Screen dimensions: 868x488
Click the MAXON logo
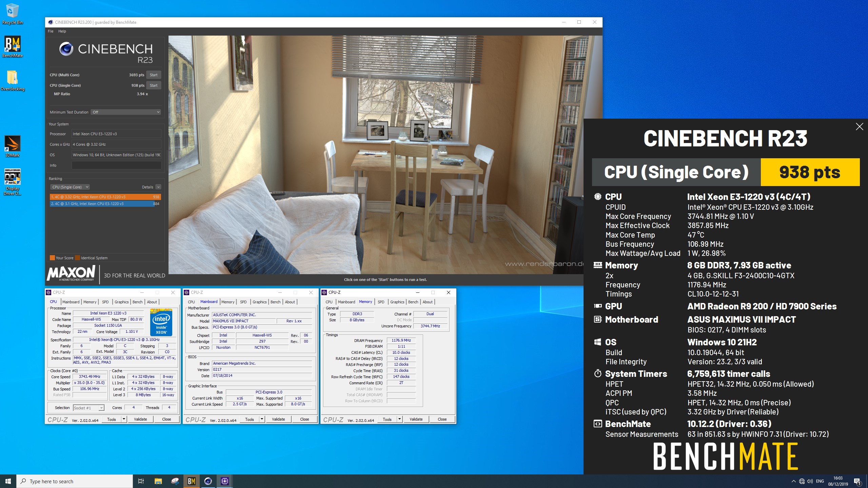point(72,273)
